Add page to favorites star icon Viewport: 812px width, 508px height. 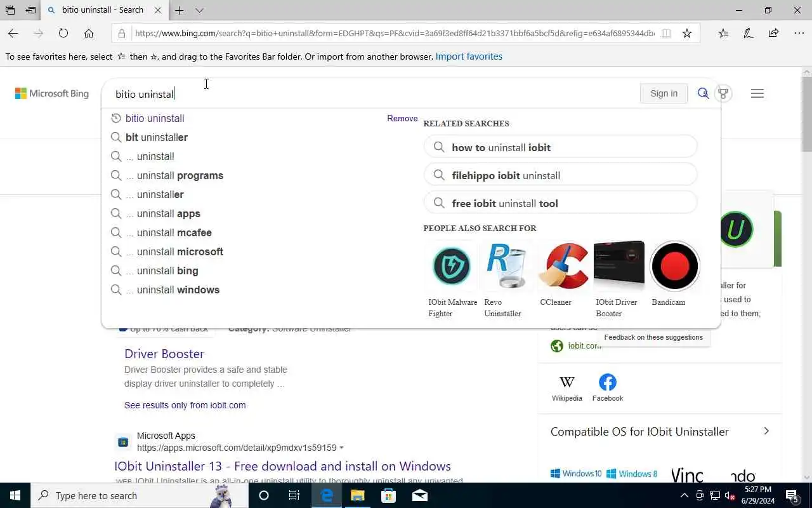click(x=687, y=34)
